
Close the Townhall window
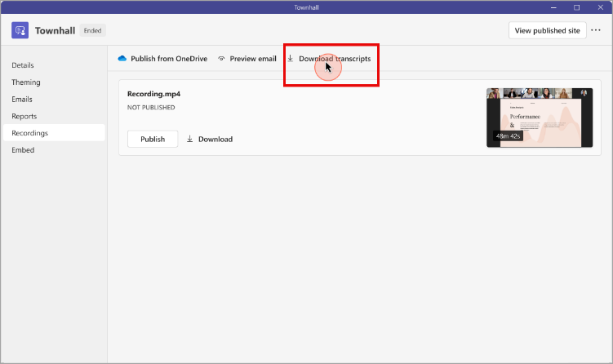tap(601, 7)
